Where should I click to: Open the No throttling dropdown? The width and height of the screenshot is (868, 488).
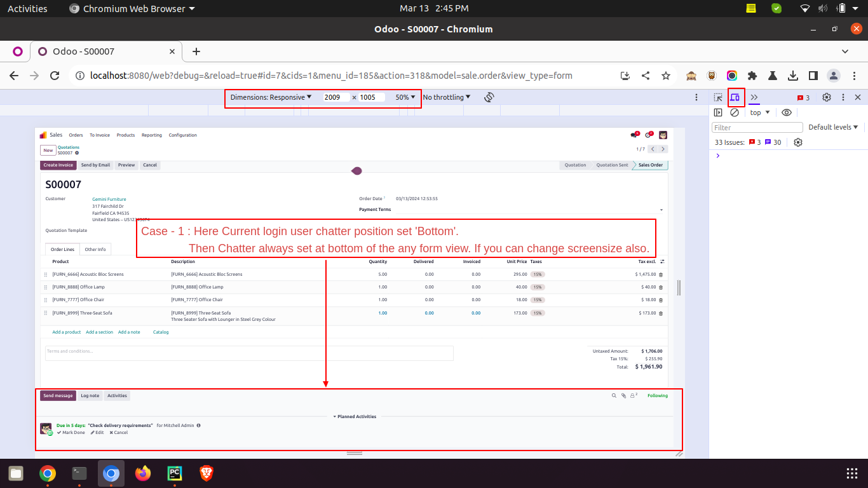pos(447,97)
